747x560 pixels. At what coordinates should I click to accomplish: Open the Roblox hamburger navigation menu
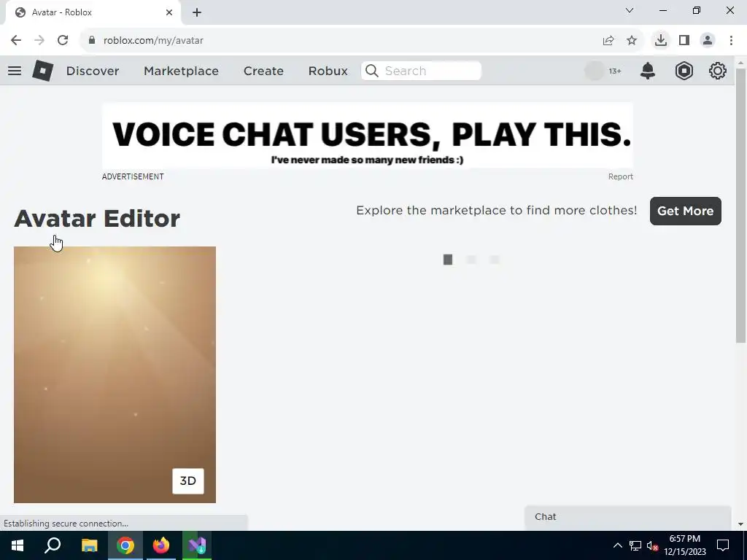click(x=15, y=71)
